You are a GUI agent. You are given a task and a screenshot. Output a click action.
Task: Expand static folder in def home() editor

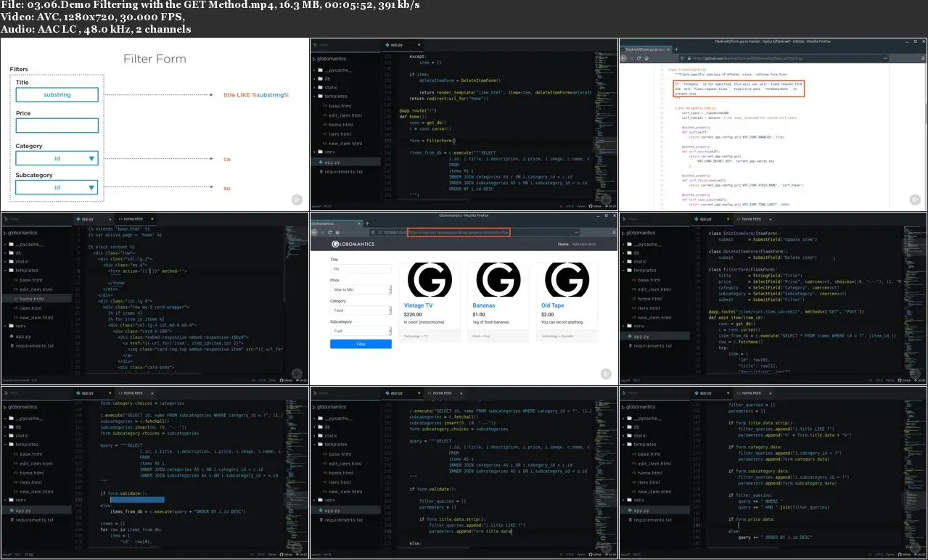pyautogui.click(x=327, y=87)
